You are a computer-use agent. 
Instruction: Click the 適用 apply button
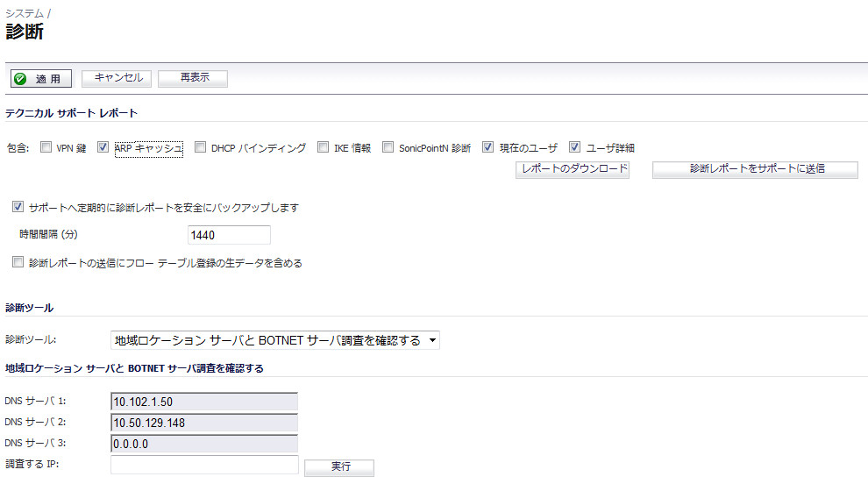point(41,79)
